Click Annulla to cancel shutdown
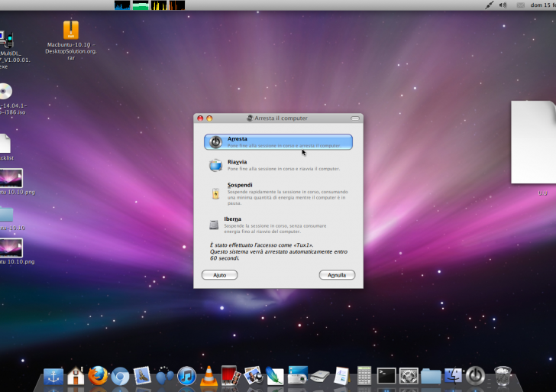This screenshot has height=392, width=556. [x=337, y=275]
